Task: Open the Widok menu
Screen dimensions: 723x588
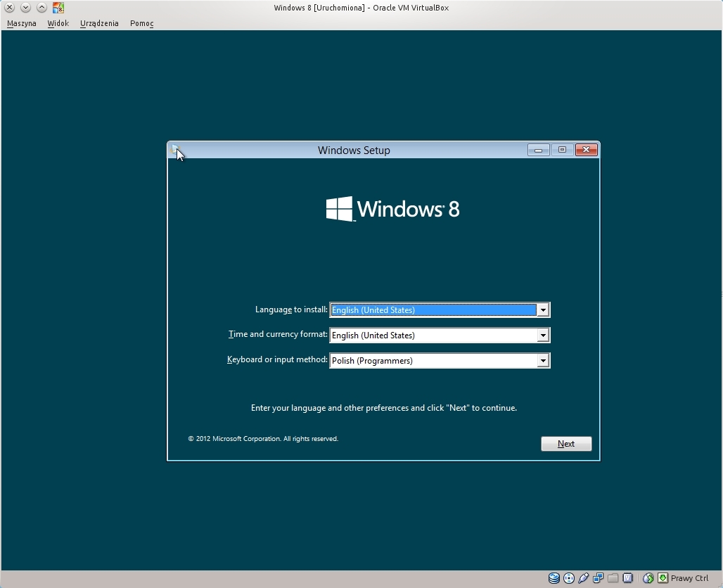Action: pyautogui.click(x=58, y=23)
